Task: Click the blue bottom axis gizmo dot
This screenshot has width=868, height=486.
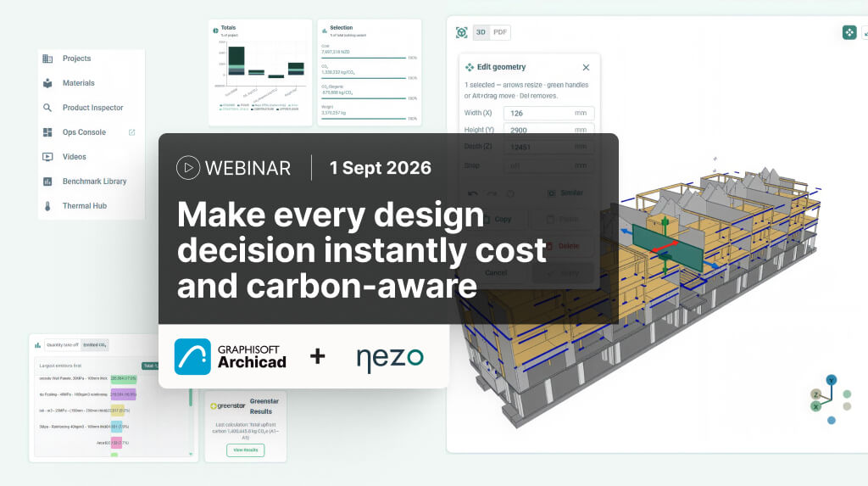Action: pos(831,421)
